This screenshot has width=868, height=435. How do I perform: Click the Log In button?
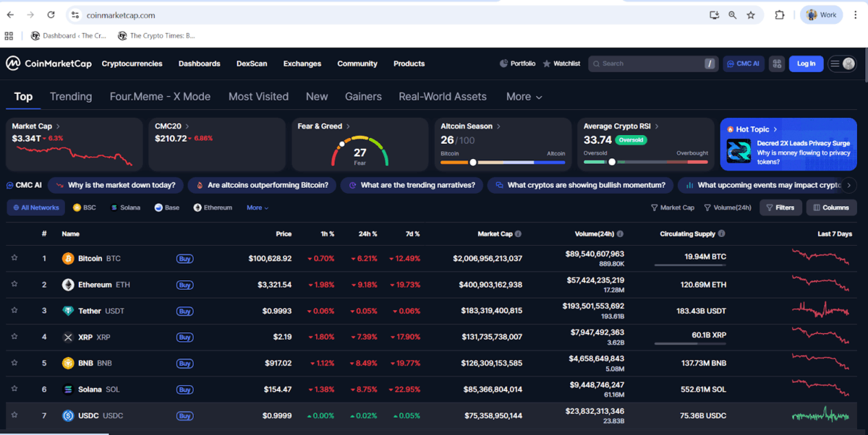[806, 64]
